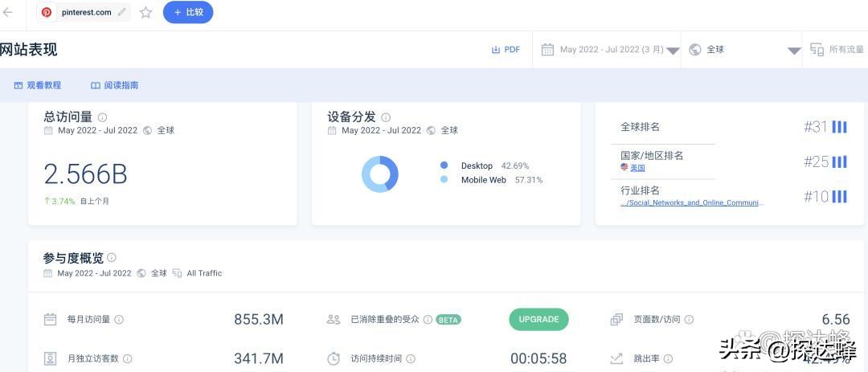This screenshot has width=868, height=372.
Task: Click the visitor icon beside 月独立访客数
Action: [x=51, y=358]
